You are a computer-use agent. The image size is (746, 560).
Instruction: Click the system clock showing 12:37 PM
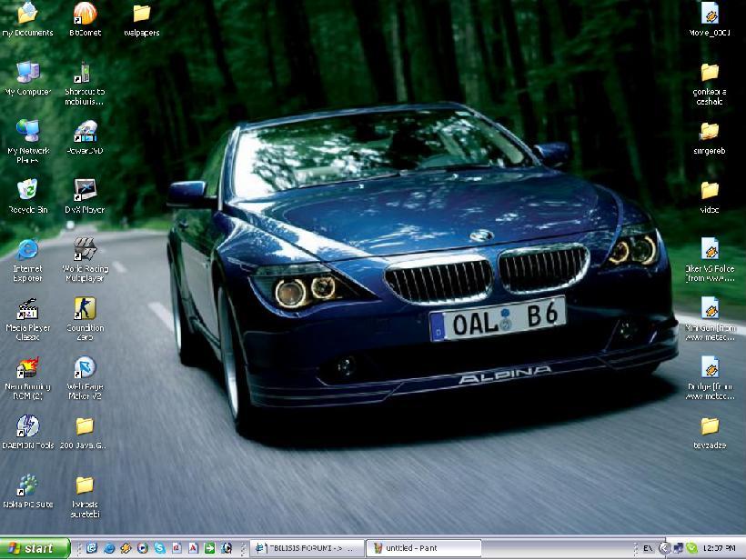tap(720, 548)
